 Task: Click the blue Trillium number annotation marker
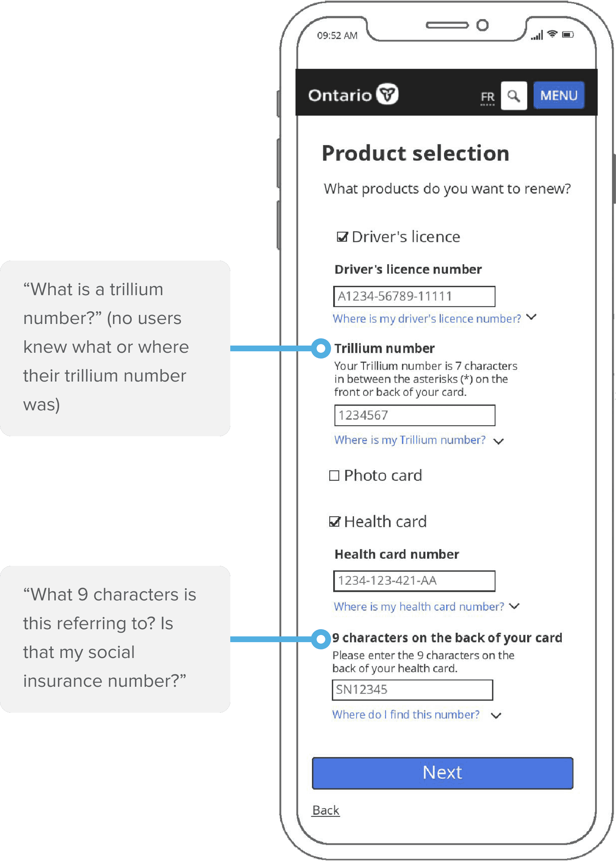click(321, 348)
